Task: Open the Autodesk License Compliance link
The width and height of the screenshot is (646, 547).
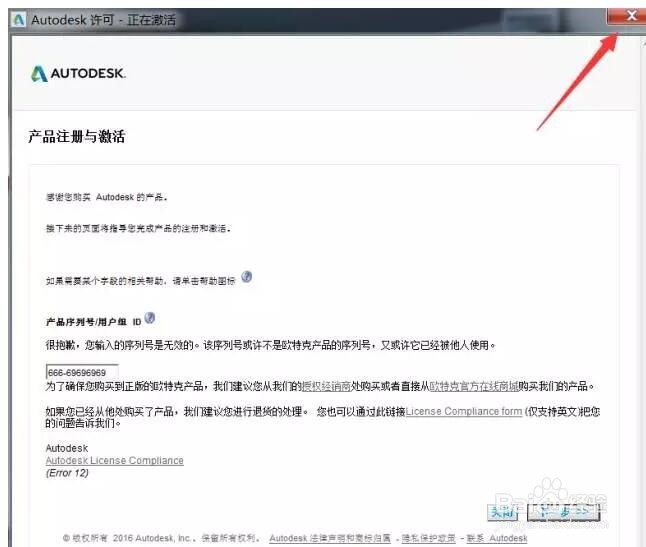Action: click(x=115, y=461)
